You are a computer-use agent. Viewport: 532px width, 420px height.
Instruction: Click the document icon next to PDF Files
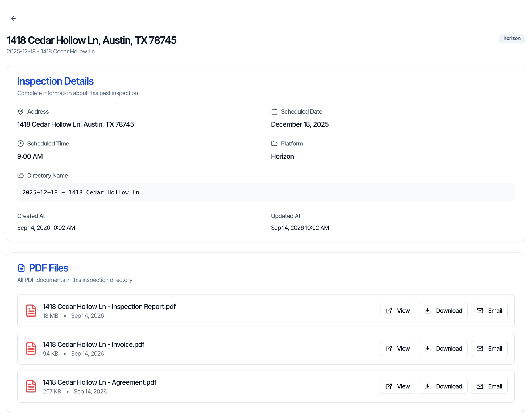click(x=21, y=268)
